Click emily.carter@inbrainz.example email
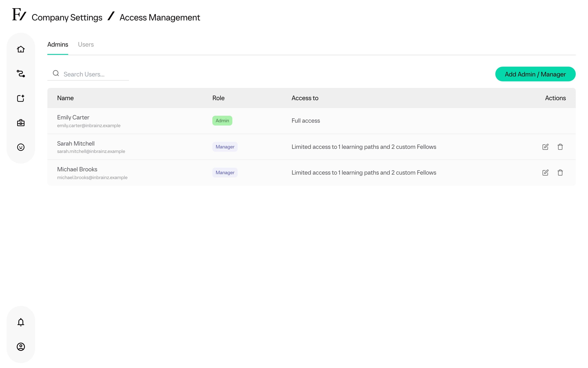Viewport: 588px width, 368px height. pyautogui.click(x=89, y=126)
